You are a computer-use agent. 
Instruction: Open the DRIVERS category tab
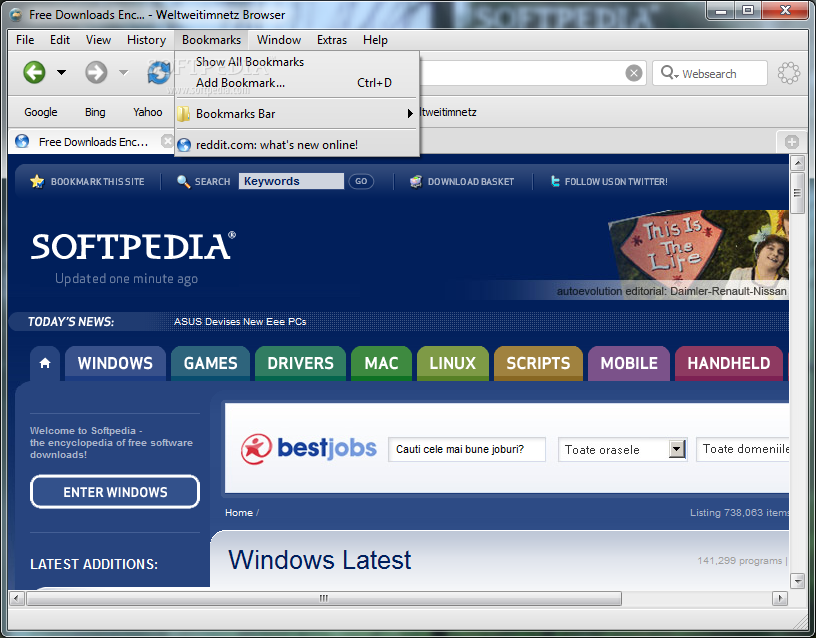[x=300, y=363]
